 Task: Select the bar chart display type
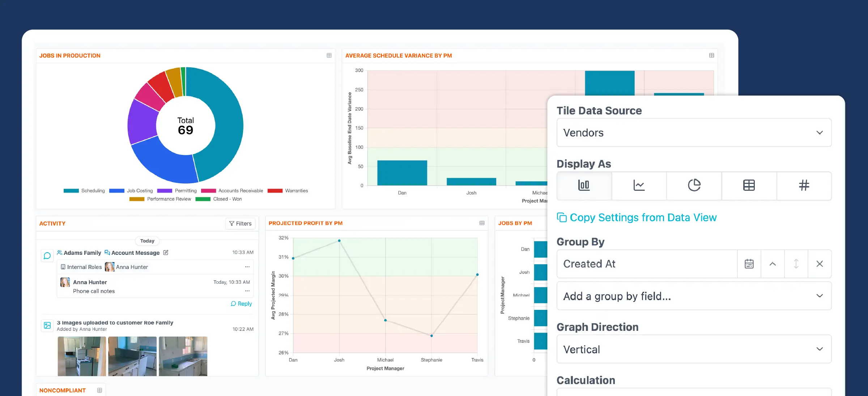pos(584,186)
